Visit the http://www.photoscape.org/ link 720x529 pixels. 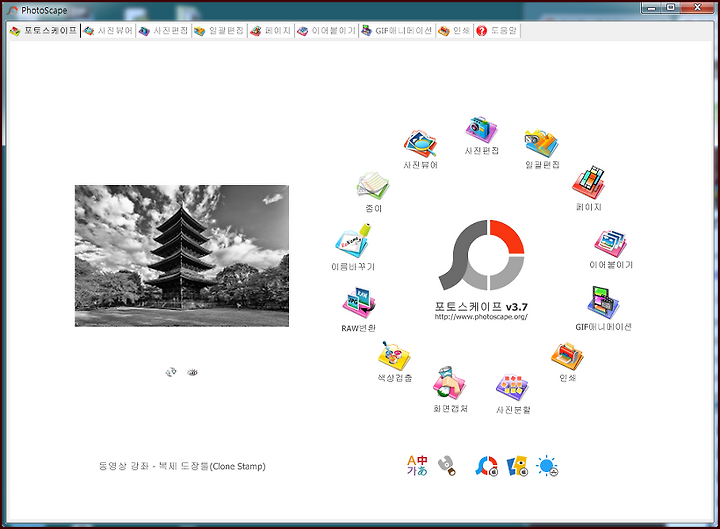tap(481, 317)
